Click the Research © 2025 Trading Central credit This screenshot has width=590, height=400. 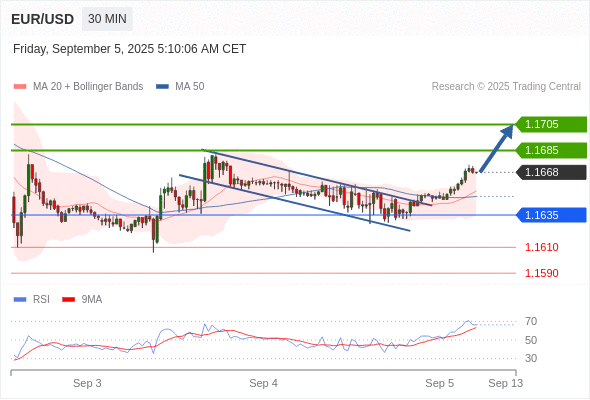click(x=506, y=87)
